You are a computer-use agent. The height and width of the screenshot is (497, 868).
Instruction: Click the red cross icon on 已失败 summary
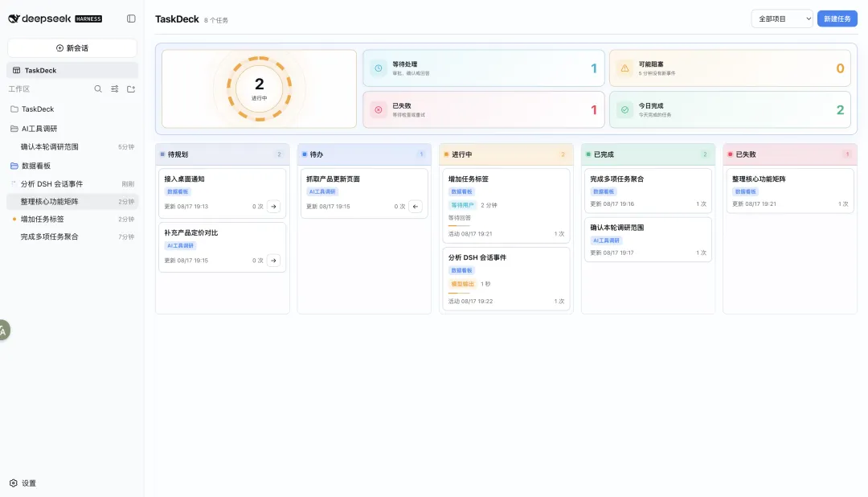tap(378, 109)
